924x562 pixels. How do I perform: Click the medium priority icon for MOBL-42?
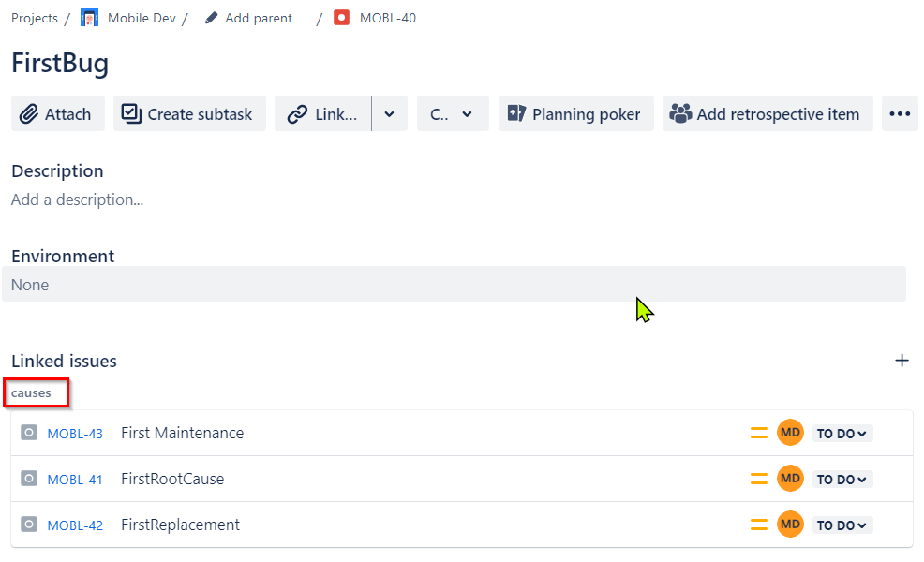(x=758, y=525)
